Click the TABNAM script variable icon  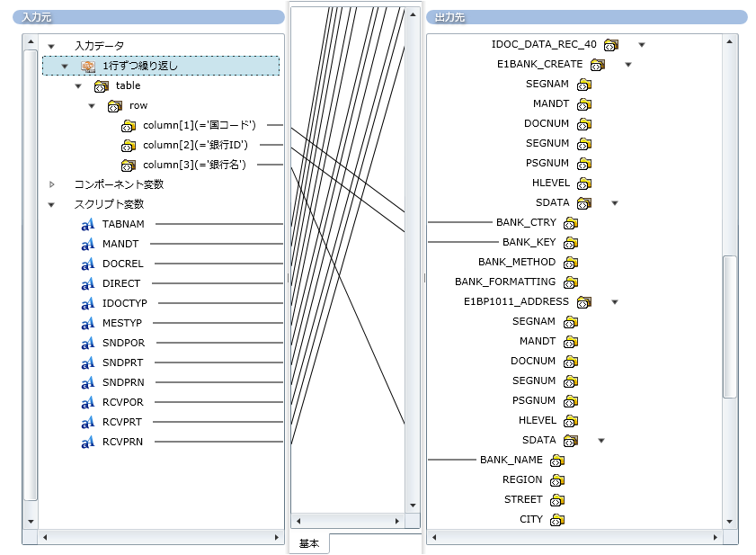pos(88,224)
